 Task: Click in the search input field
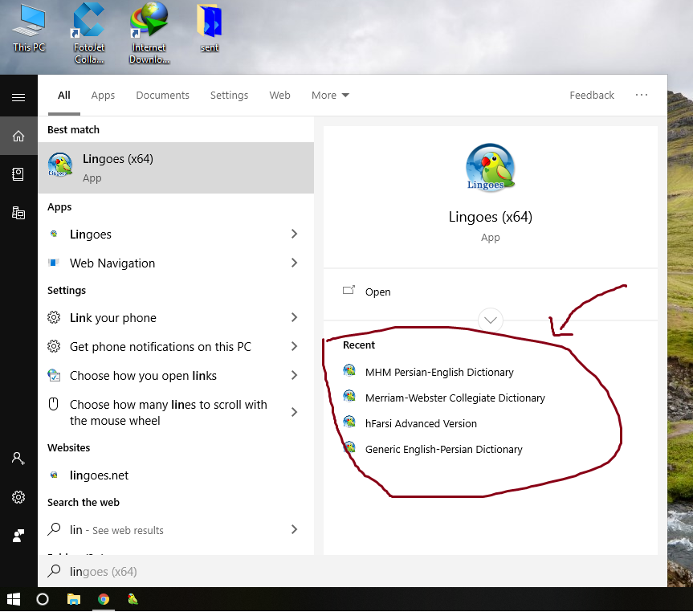coord(353,571)
